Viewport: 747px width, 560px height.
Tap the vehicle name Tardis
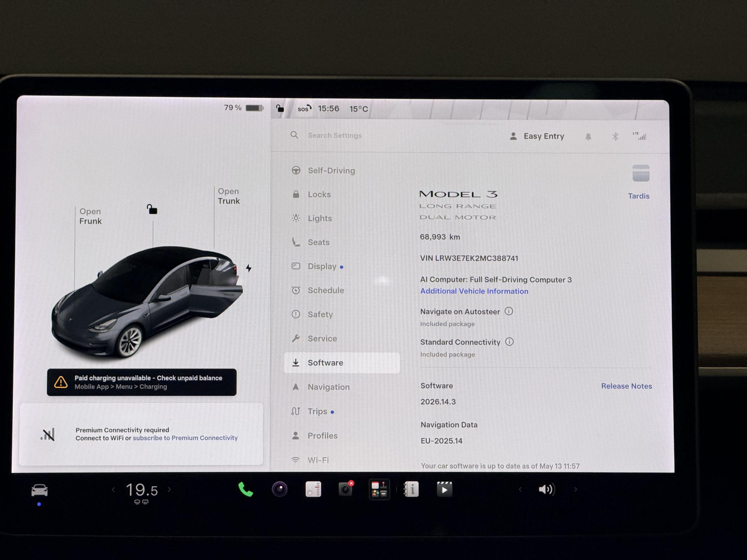click(639, 196)
